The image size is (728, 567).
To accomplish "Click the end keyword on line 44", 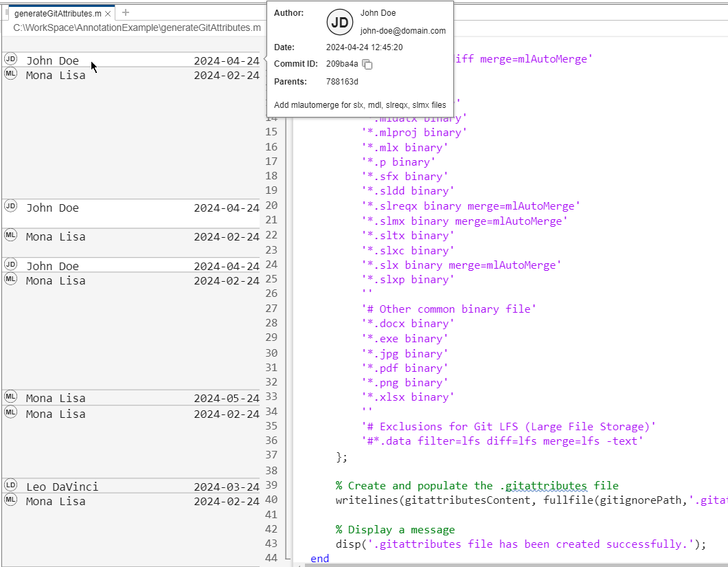I will 319,558.
